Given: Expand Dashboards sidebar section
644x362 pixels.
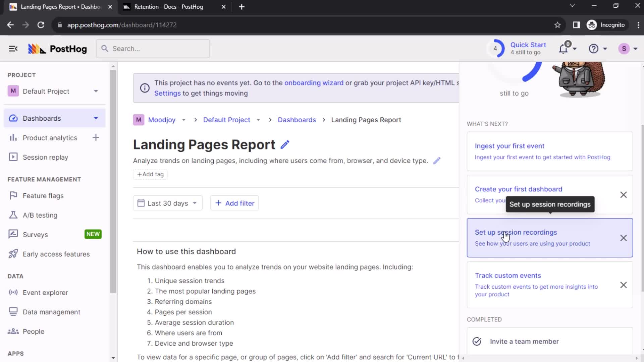Looking at the screenshot, I should (96, 118).
